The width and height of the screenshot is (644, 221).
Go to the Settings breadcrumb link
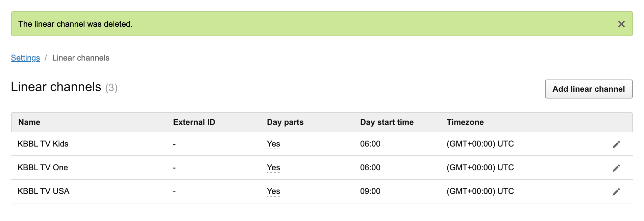point(25,58)
